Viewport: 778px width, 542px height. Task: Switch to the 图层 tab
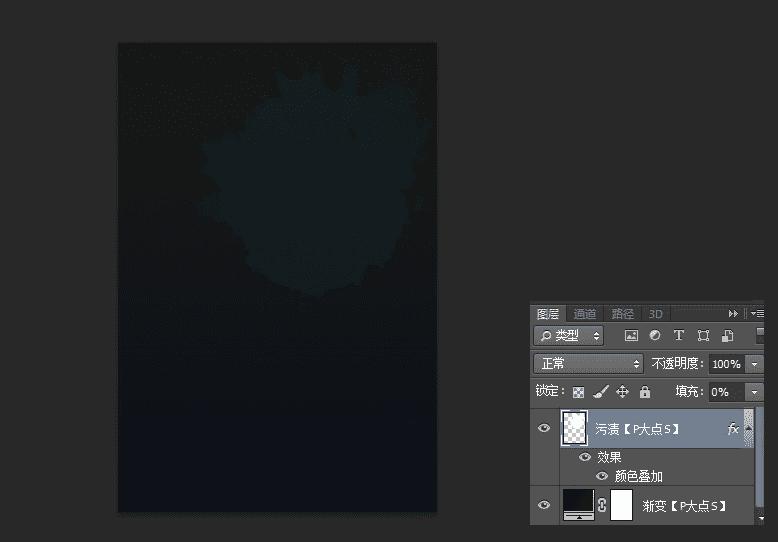[x=548, y=314]
